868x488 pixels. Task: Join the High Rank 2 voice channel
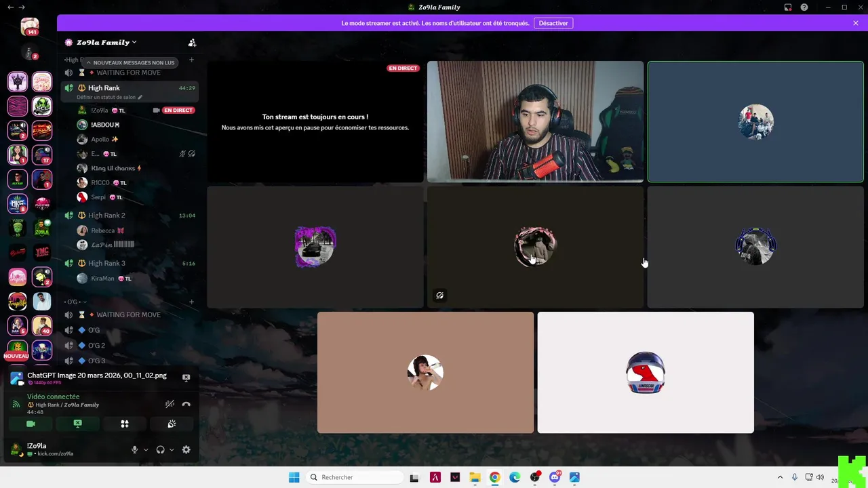130,216
